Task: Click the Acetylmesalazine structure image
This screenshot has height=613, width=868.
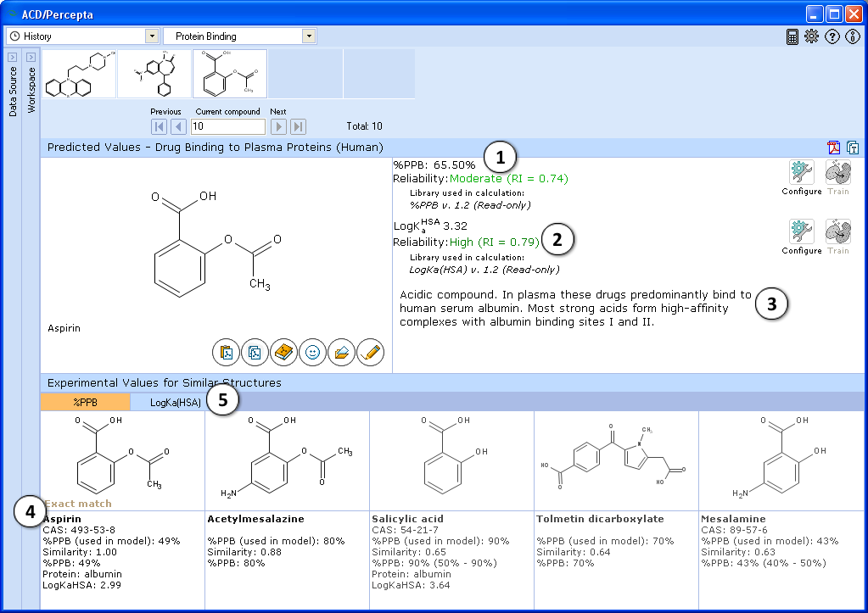Action: click(287, 458)
